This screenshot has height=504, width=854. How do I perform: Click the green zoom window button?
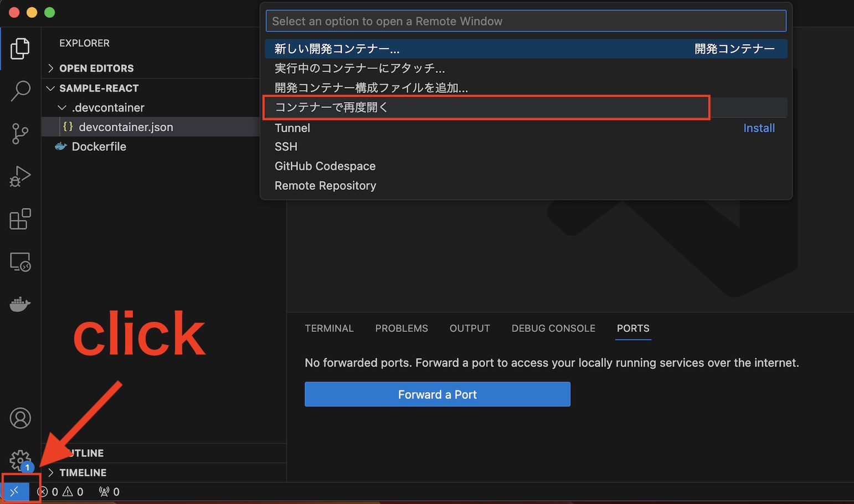pyautogui.click(x=50, y=12)
